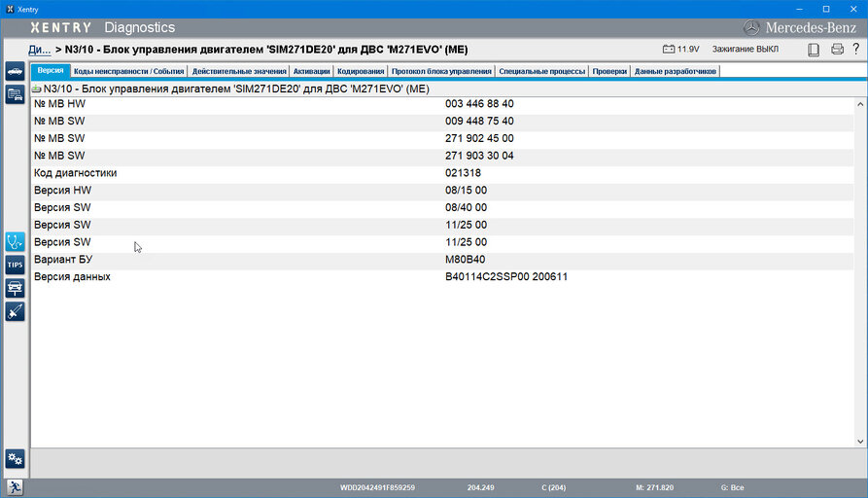Click the Код диагностики label
Screen dimensions: 868x498
[x=75, y=173]
